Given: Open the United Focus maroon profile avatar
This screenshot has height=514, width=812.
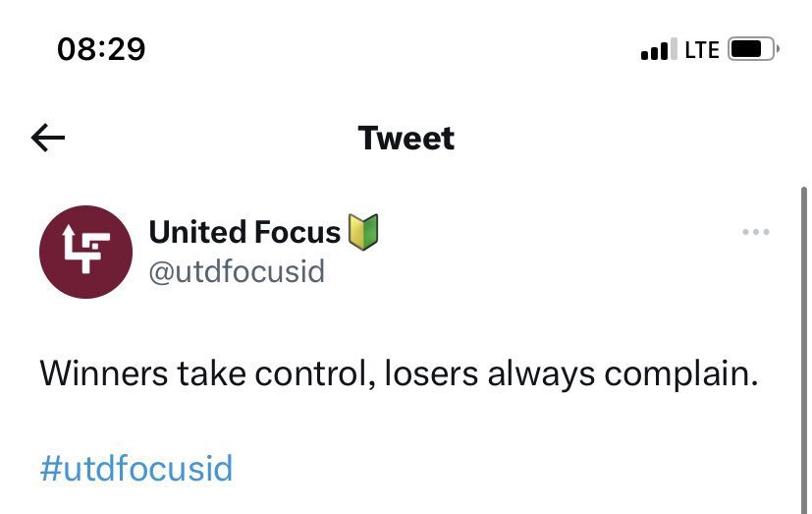Looking at the screenshot, I should [x=86, y=252].
